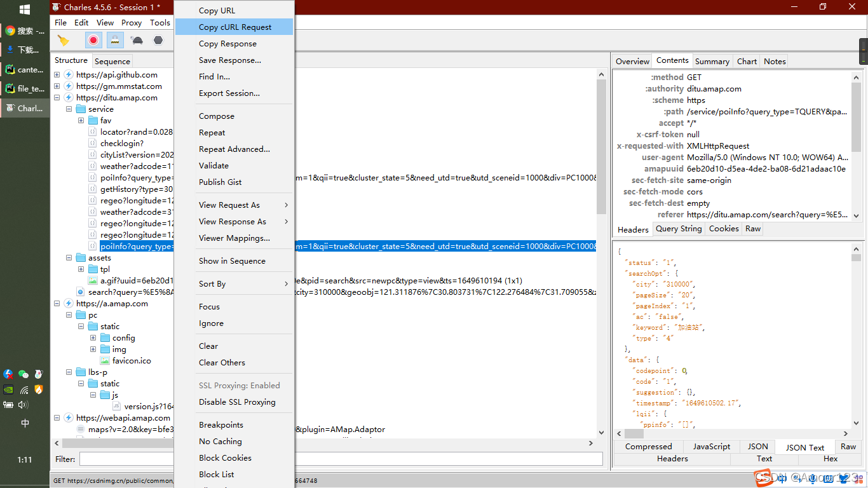Switch to the JSON response tab

[x=757, y=447]
